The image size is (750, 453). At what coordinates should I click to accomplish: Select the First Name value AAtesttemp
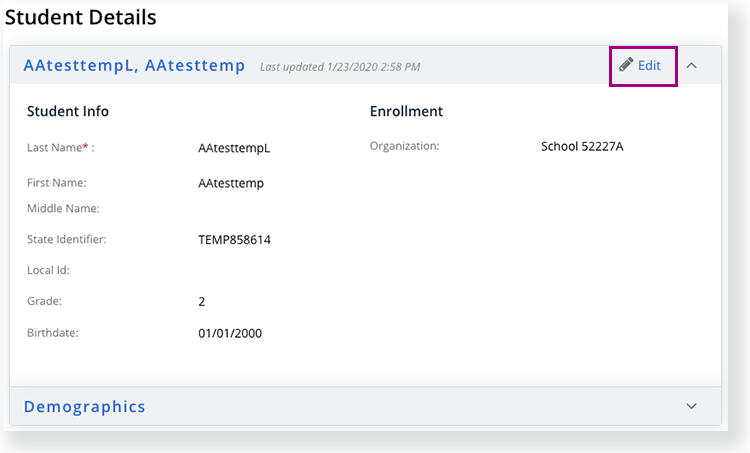(231, 183)
